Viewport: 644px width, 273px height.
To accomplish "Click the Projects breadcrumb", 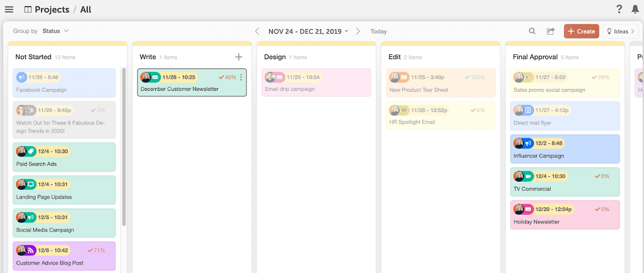I will click(x=52, y=9).
